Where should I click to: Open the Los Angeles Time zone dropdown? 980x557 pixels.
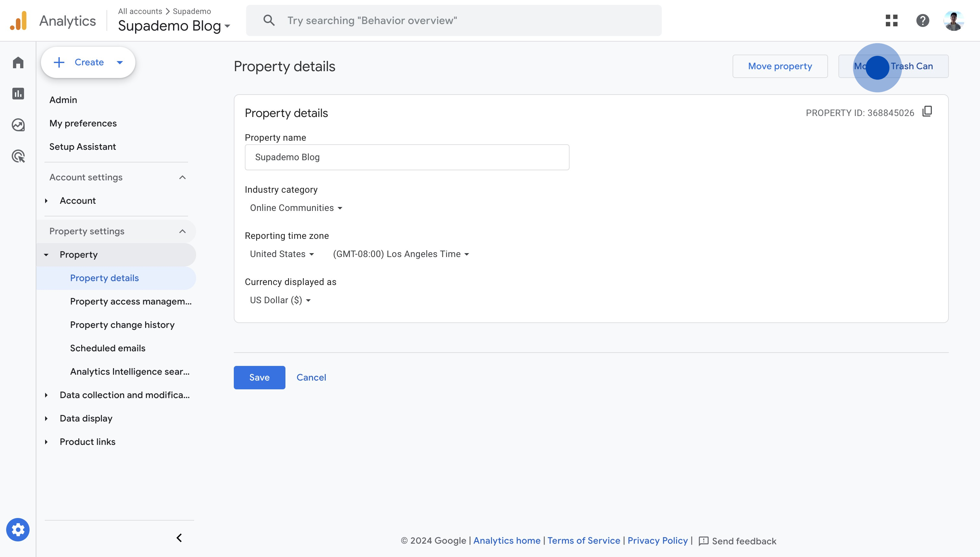(x=401, y=254)
